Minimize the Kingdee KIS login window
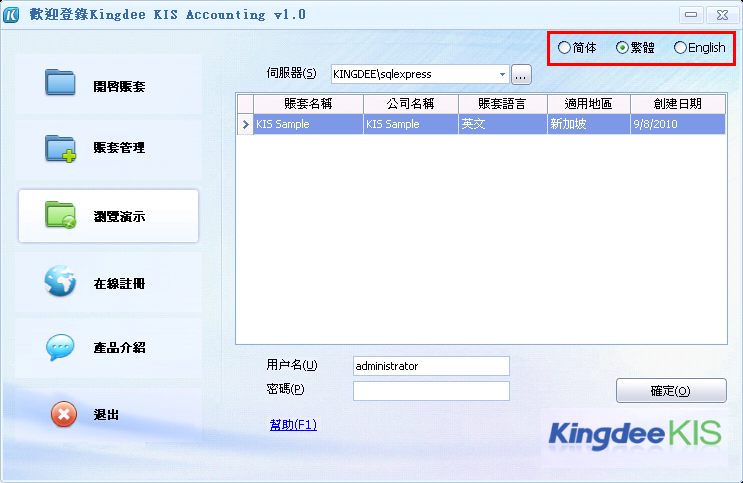743x483 pixels. click(x=691, y=15)
